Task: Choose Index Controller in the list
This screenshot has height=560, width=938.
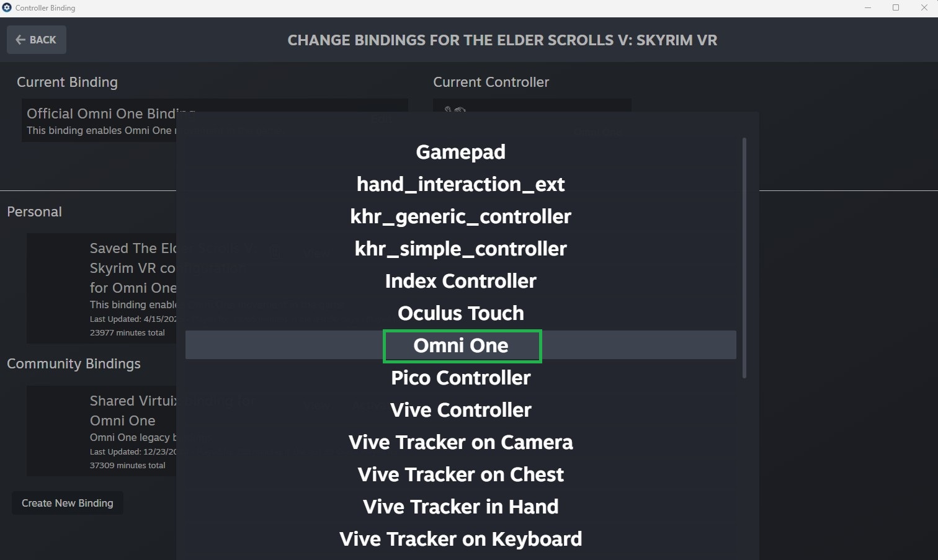Action: (460, 281)
